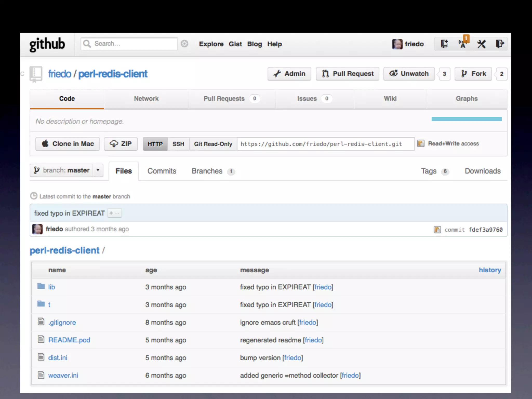This screenshot has height=399, width=532.
Task: Switch to the Network tab
Action: [x=146, y=99]
